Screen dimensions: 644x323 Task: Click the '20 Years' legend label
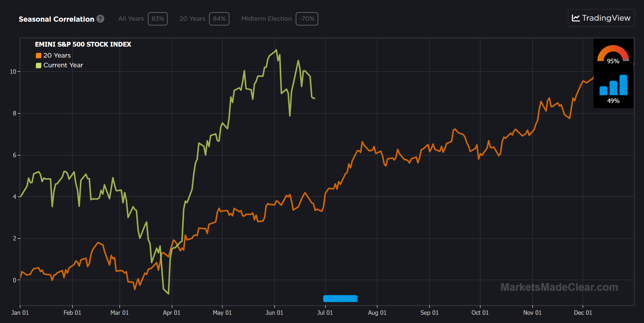pos(57,55)
